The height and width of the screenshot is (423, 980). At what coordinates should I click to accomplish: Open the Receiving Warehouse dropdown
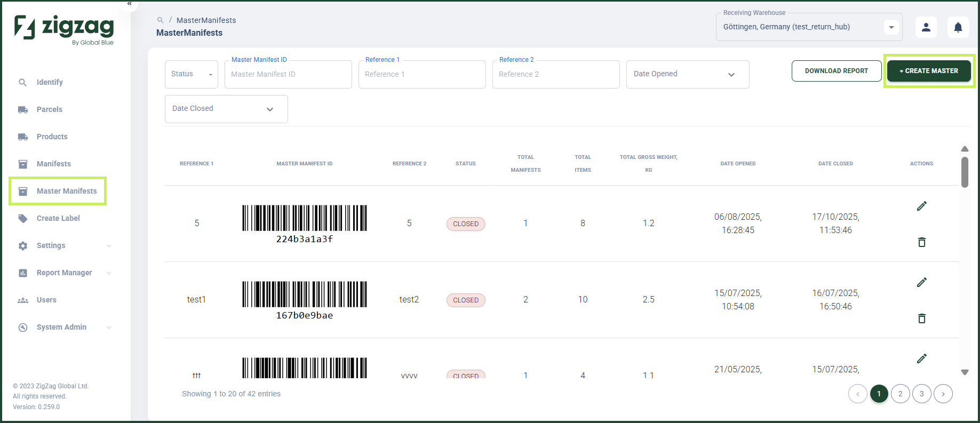point(809,27)
